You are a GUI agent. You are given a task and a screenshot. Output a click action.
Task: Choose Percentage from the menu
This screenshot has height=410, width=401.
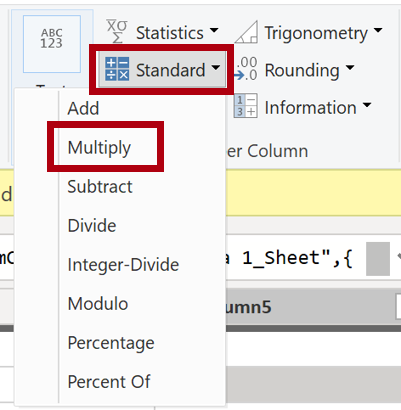click(x=111, y=343)
